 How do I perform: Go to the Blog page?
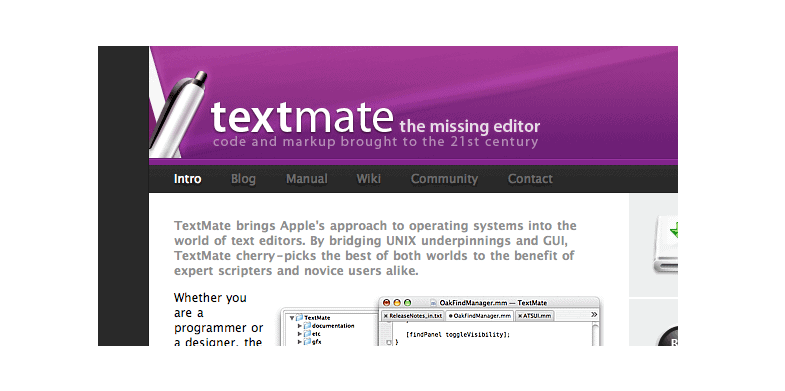pyautogui.click(x=243, y=179)
